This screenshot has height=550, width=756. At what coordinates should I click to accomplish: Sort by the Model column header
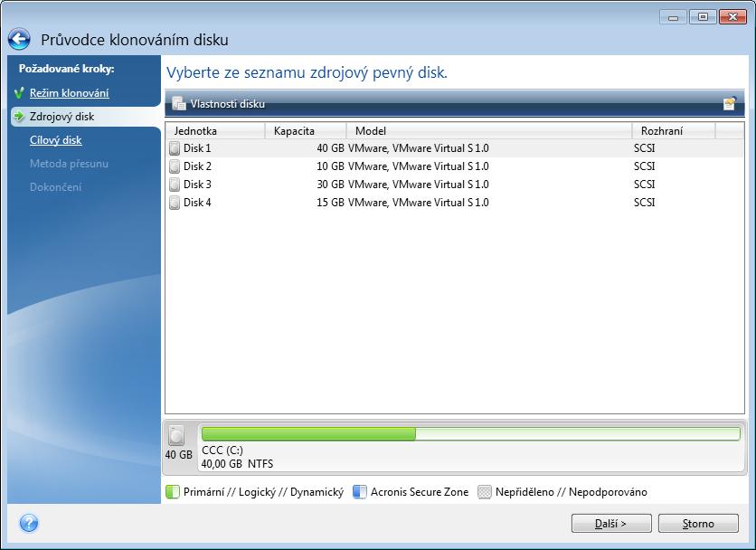tap(489, 131)
